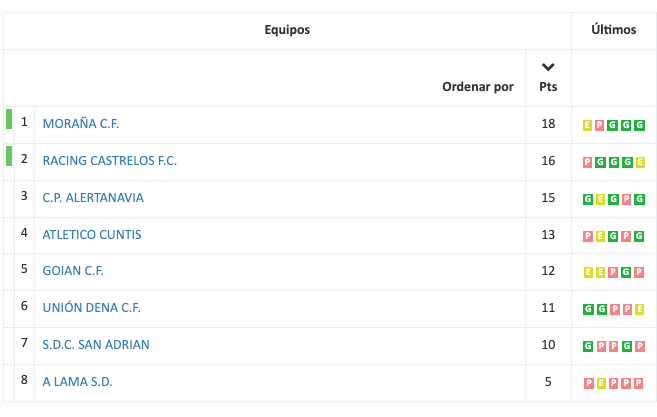Select the Equipos column header
The height and width of the screenshot is (417, 657).
click(x=287, y=30)
